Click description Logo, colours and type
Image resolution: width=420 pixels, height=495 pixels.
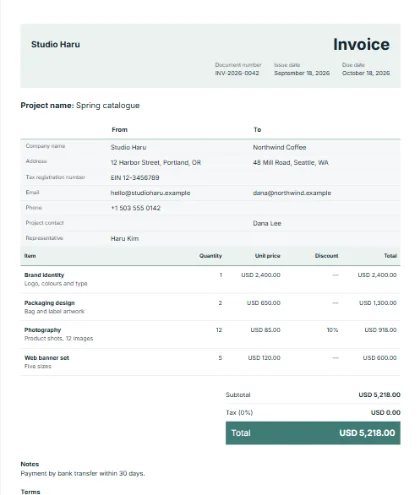pos(56,284)
